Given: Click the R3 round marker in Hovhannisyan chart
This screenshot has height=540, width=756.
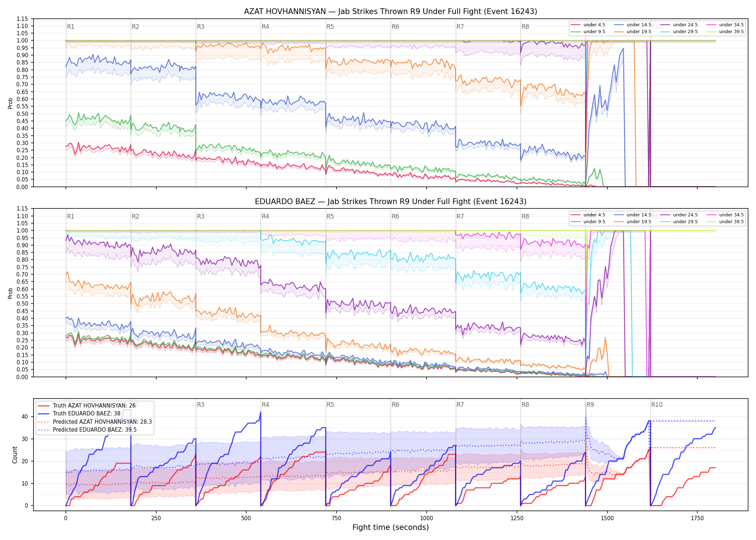Looking at the screenshot, I should coord(201,27).
